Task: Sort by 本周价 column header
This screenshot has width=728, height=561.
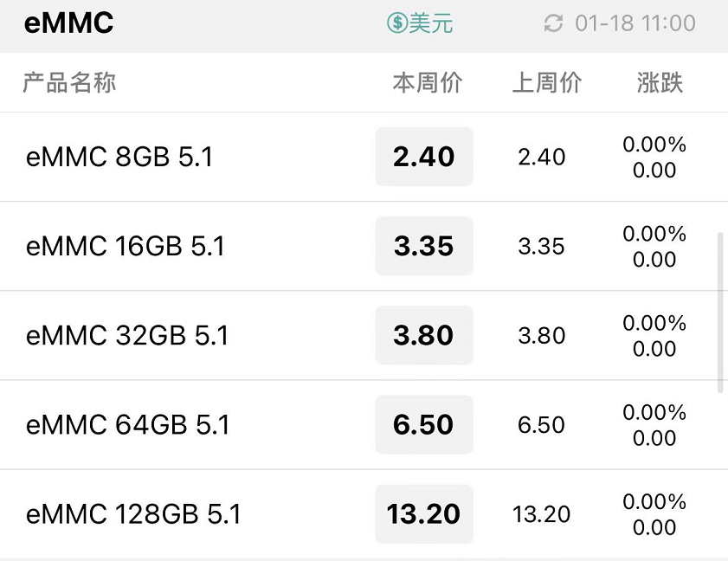Action: [x=428, y=82]
